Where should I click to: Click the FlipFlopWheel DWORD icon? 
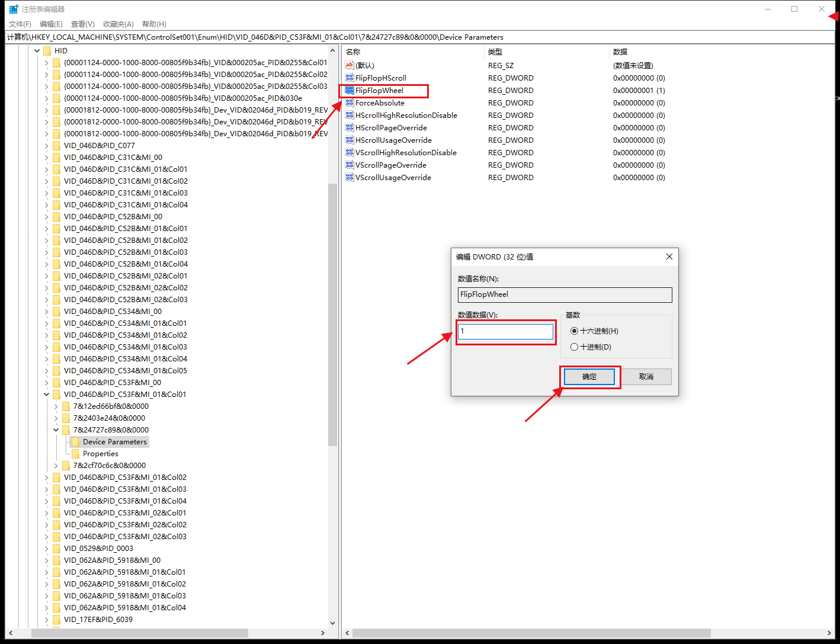click(x=350, y=90)
